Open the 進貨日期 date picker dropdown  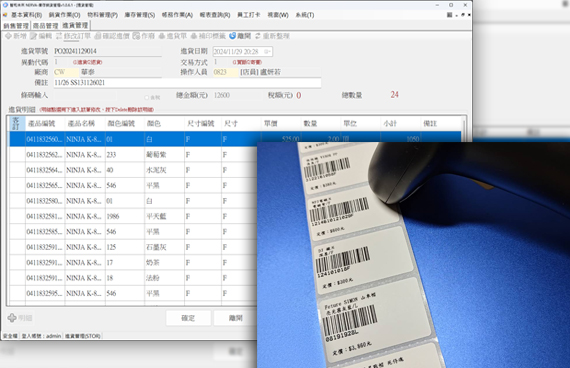pos(267,52)
